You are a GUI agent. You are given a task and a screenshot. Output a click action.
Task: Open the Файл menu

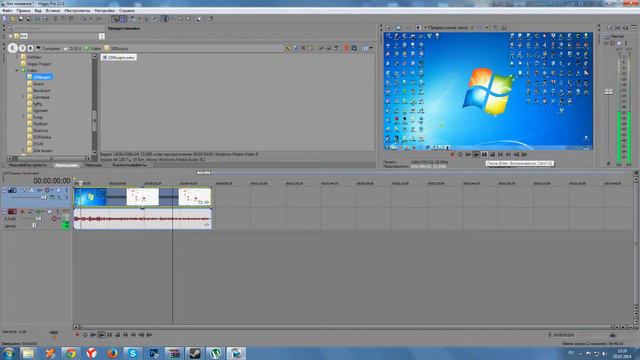click(x=7, y=10)
